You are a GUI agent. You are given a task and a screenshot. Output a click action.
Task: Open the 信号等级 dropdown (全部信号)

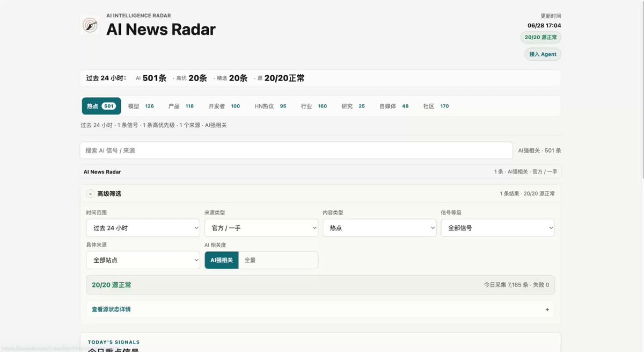497,228
